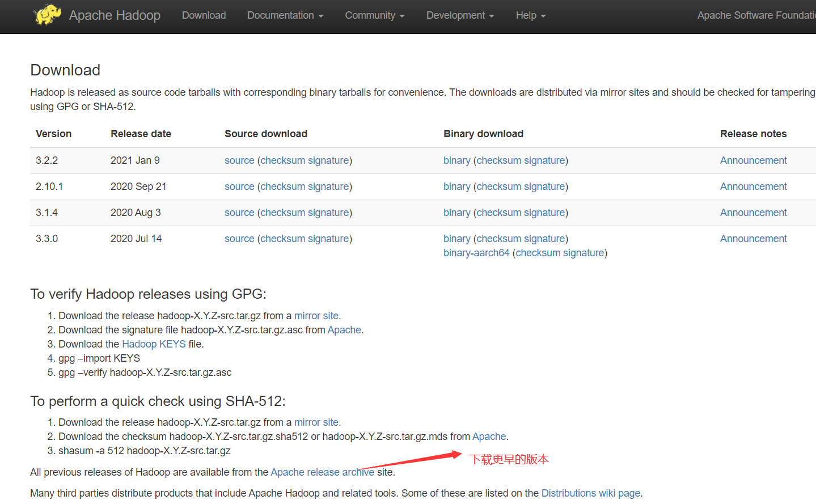This screenshot has width=816, height=504.
Task: Open binary-aarch64 signature for 3.3.0
Action: (584, 253)
